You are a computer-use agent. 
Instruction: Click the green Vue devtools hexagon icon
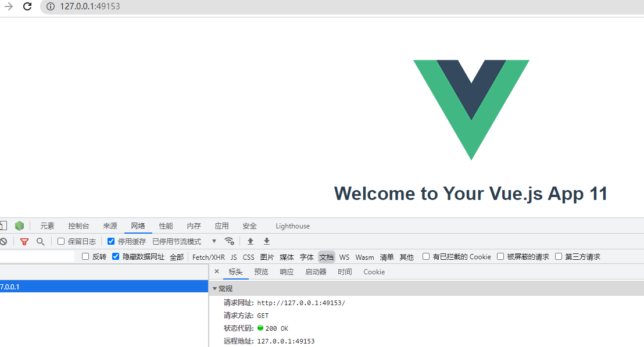[19, 226]
